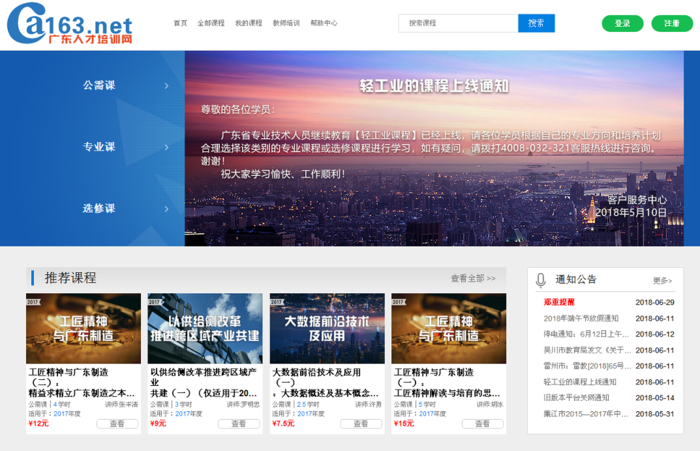Expand 更多 in the 通知公告 panel
The height and width of the screenshot is (451, 700).
[x=662, y=281]
